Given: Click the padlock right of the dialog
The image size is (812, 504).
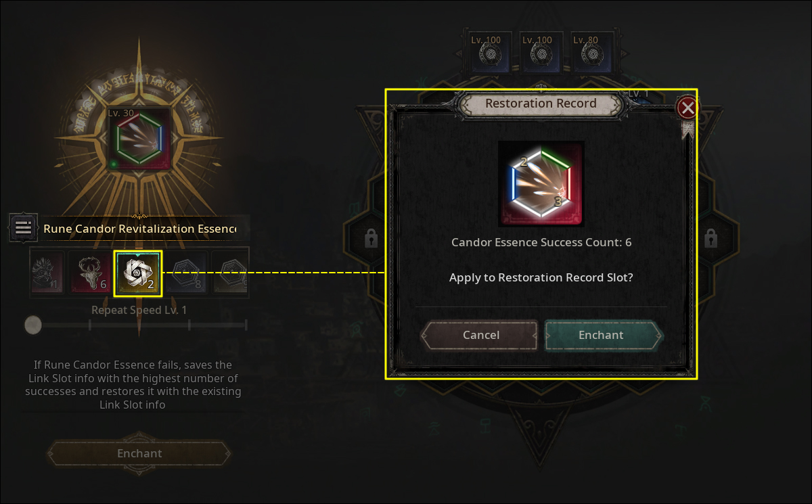Looking at the screenshot, I should (710, 238).
